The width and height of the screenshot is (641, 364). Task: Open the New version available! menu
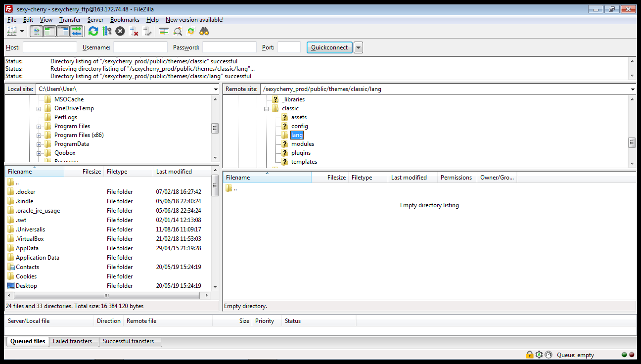[x=194, y=20]
